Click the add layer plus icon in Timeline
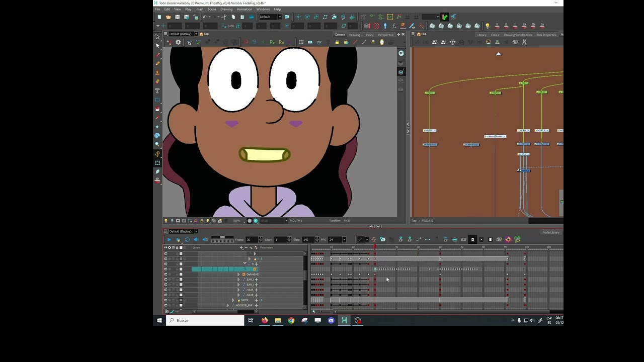 pos(241,247)
